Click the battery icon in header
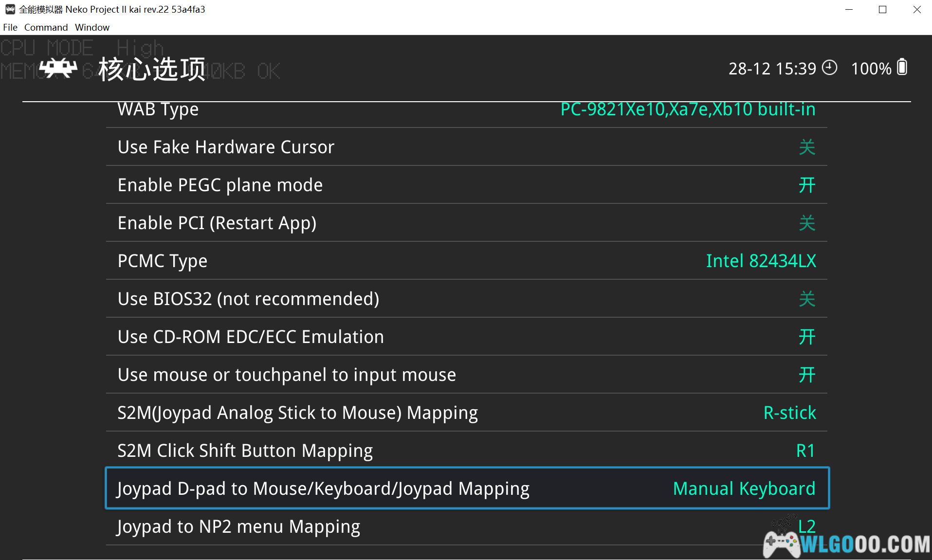 point(902,68)
